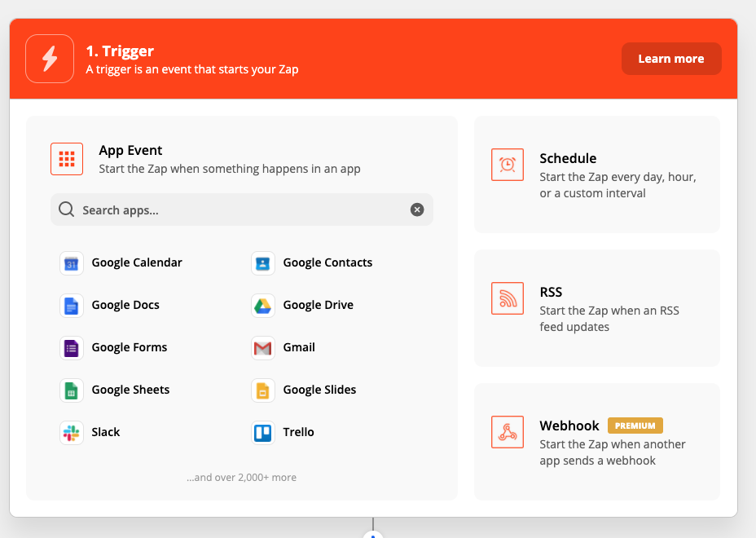Click the Learn more button
The image size is (756, 538).
671,58
